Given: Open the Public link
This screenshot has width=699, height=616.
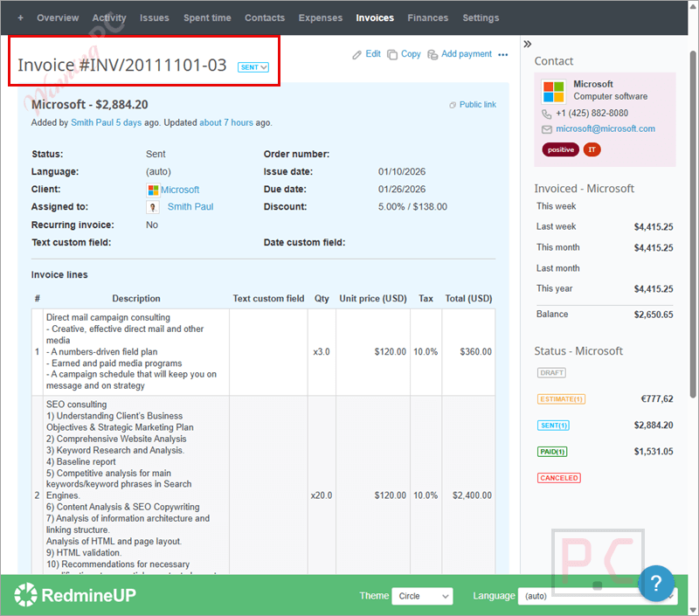Looking at the screenshot, I should point(477,104).
